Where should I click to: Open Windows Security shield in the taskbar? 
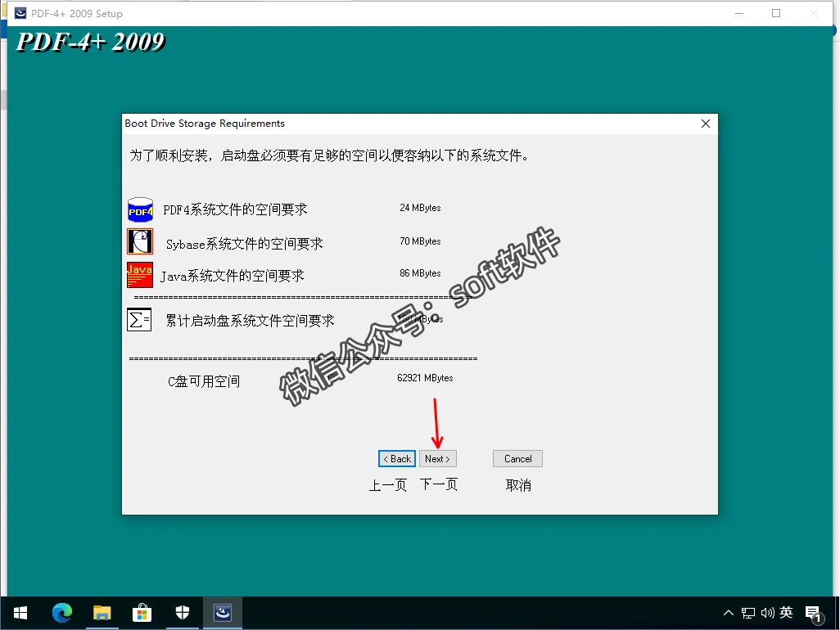click(182, 613)
